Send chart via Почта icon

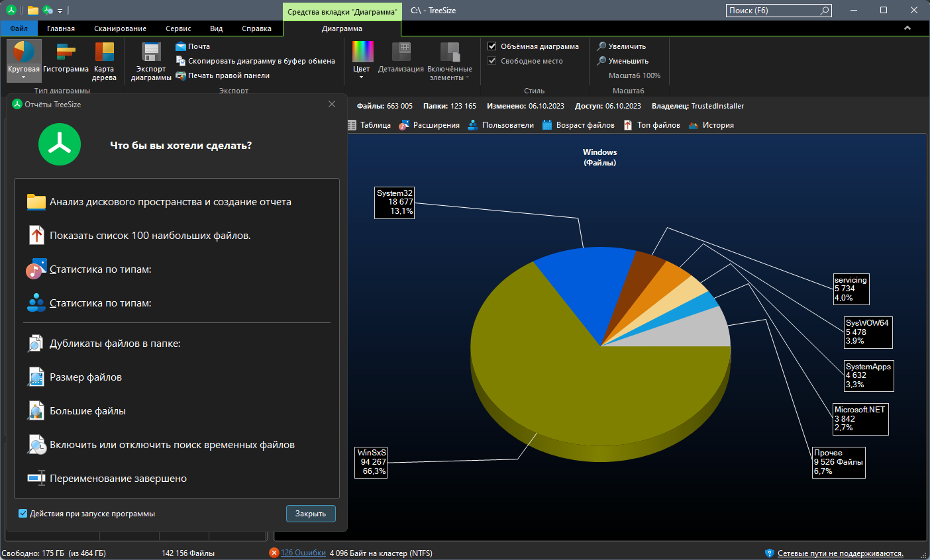coord(193,46)
